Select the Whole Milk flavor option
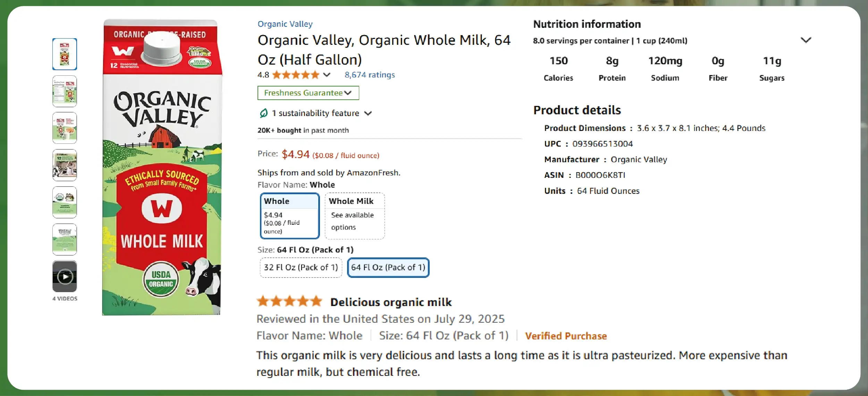 [x=354, y=216]
